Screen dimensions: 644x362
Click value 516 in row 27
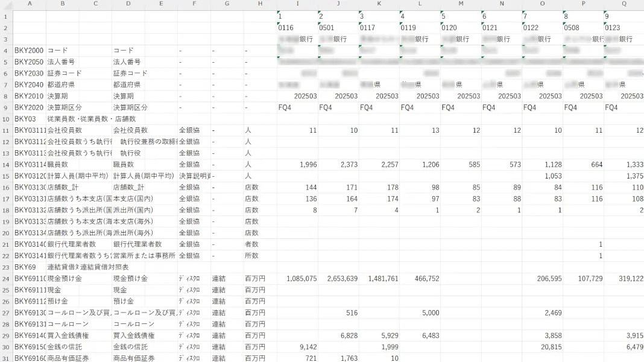point(352,313)
